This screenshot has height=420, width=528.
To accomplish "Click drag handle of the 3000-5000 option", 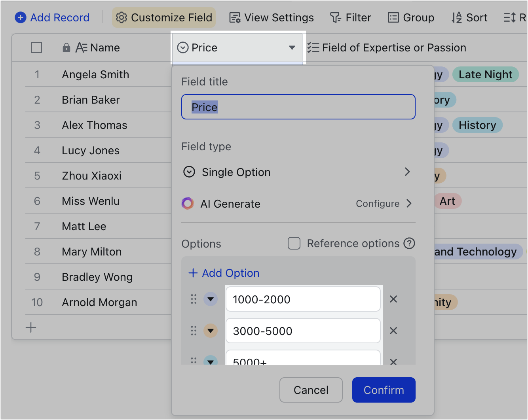I will point(194,331).
